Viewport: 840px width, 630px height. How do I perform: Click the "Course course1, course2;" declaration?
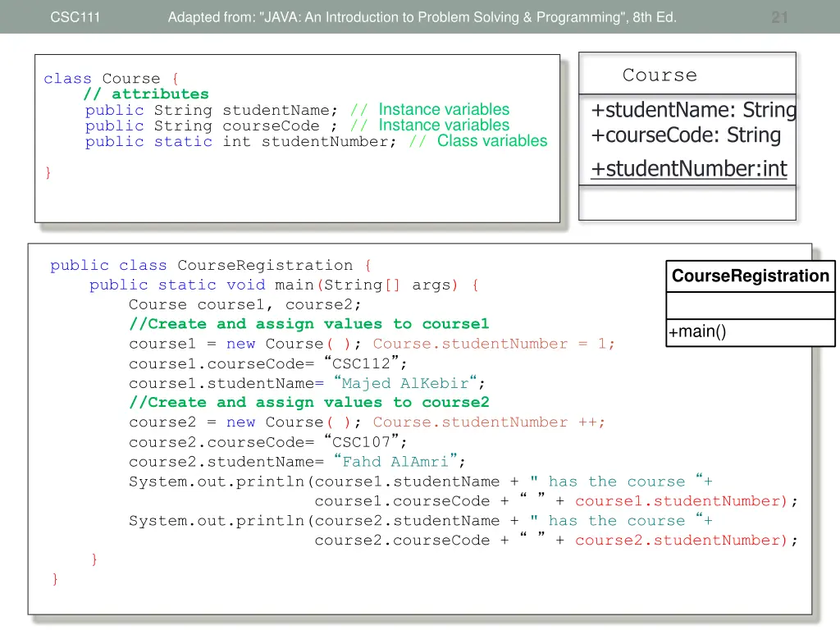(244, 305)
